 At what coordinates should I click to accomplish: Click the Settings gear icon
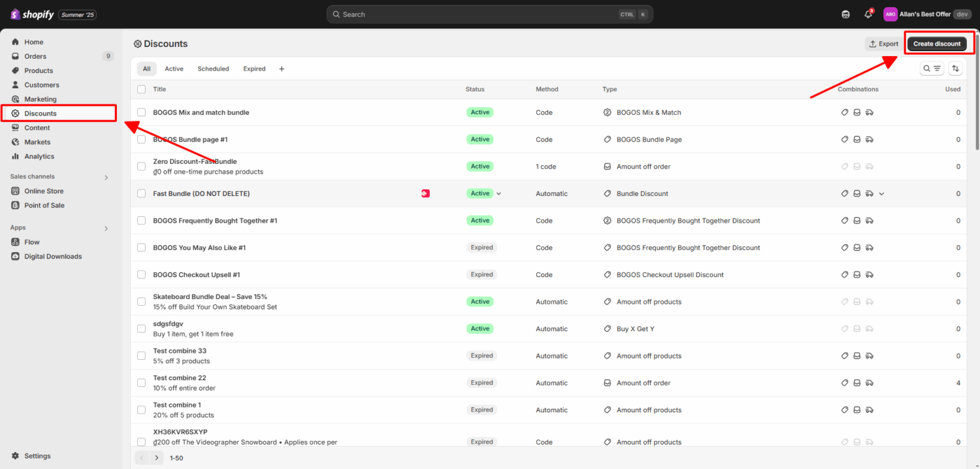click(x=16, y=456)
